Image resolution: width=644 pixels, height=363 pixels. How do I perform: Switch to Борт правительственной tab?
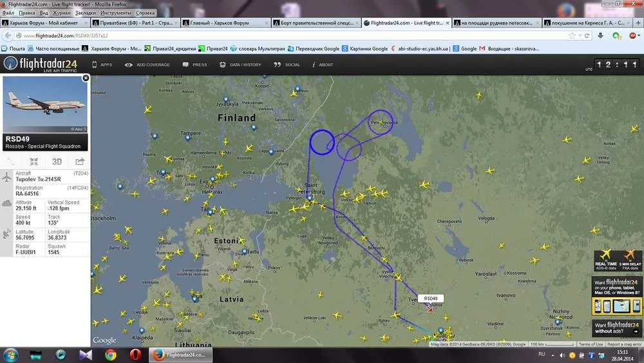(316, 23)
